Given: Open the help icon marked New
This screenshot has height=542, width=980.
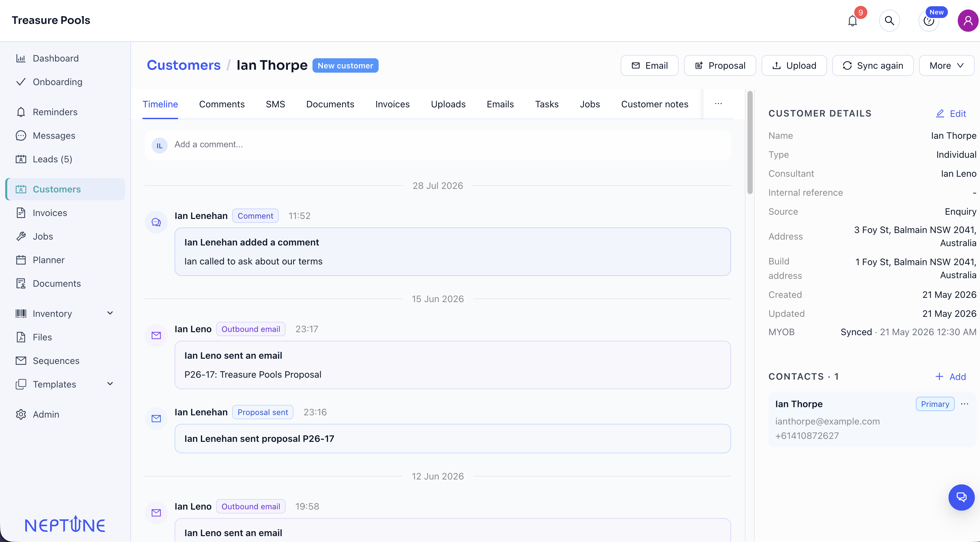Looking at the screenshot, I should [929, 21].
